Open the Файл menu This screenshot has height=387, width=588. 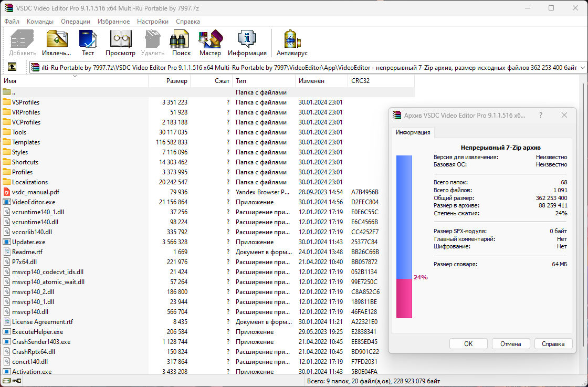click(x=12, y=22)
